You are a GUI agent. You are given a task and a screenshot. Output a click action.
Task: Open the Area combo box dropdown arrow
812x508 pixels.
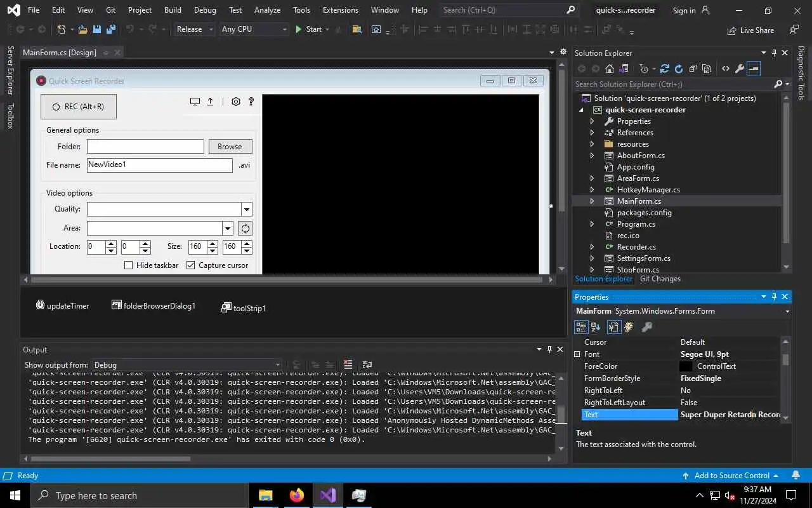point(228,228)
